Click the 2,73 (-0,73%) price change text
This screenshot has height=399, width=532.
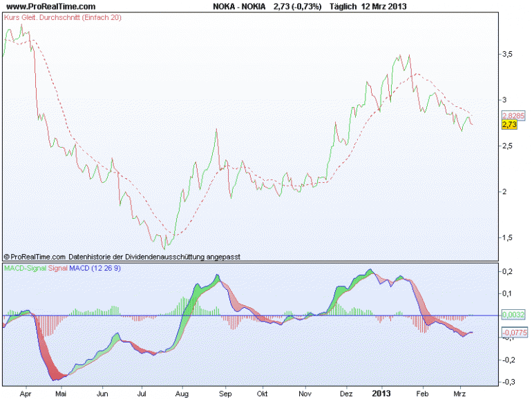[298, 6]
